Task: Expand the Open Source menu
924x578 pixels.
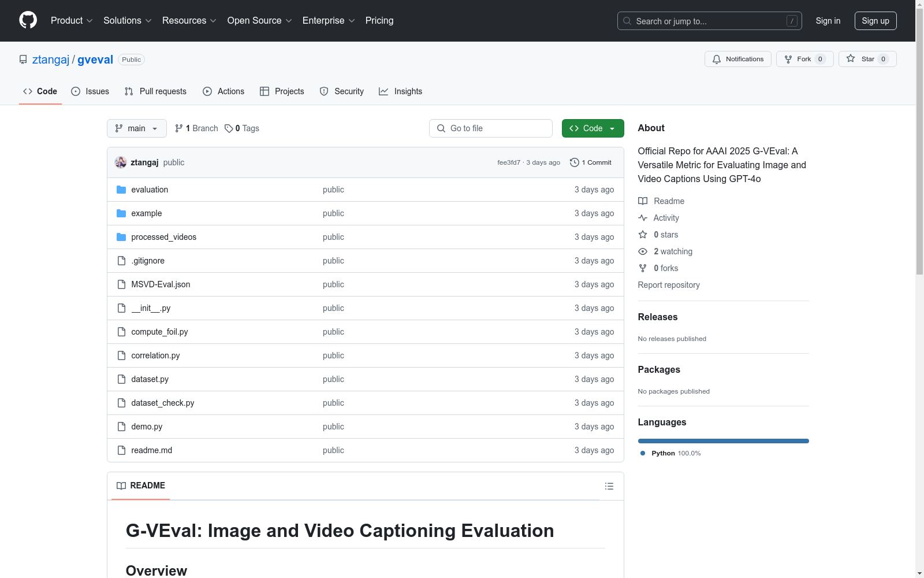Action: click(x=260, y=20)
